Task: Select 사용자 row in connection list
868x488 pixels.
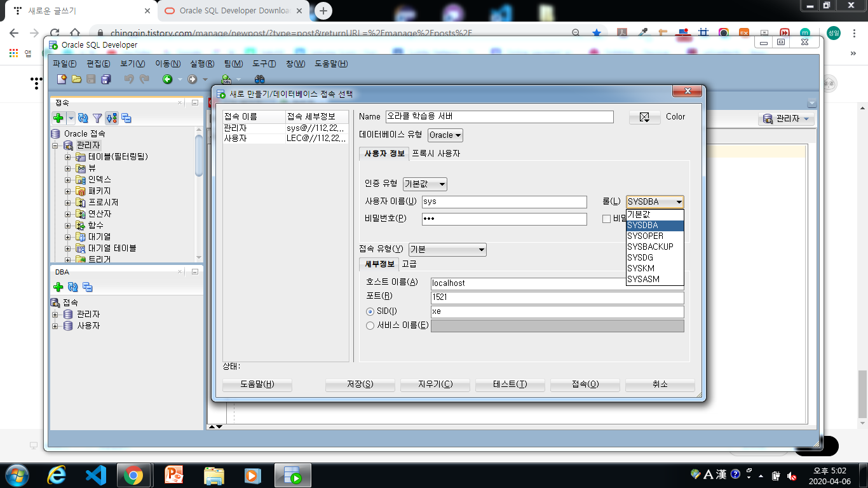Action: tap(286, 138)
